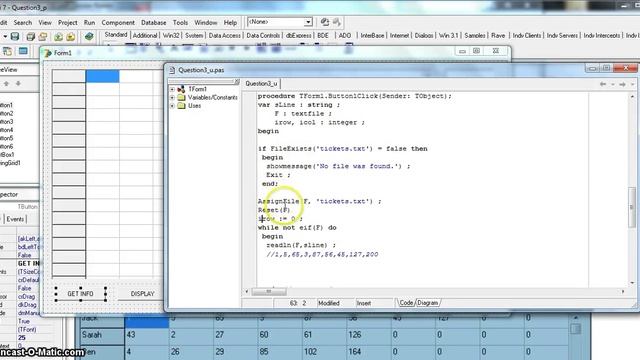Click the forward navigation arrow in code editor
Screen dimensions: 640x360
pyautogui.click(x=622, y=84)
